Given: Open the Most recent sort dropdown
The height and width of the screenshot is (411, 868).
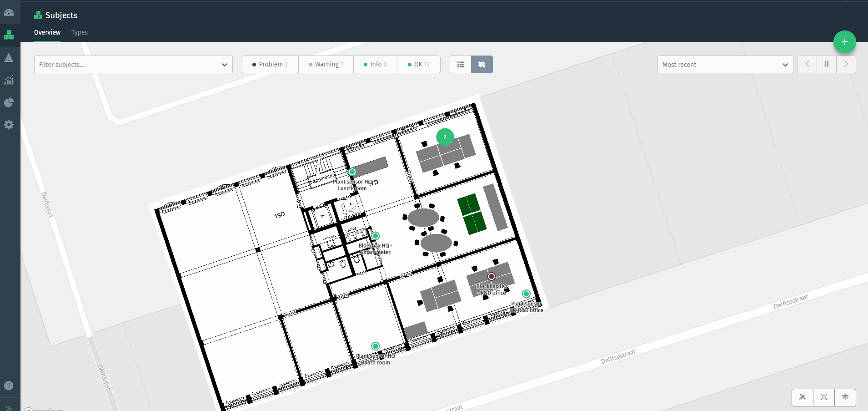Looking at the screenshot, I should (725, 64).
